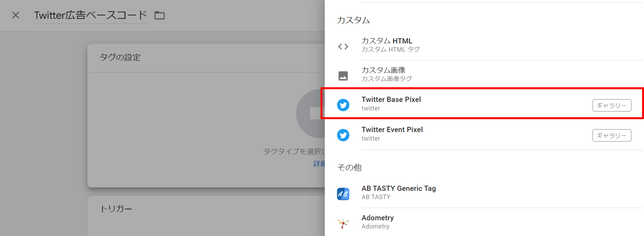The width and height of the screenshot is (644, 236).
Task: Click the カスタム HTML code brackets icon
Action: (x=343, y=46)
